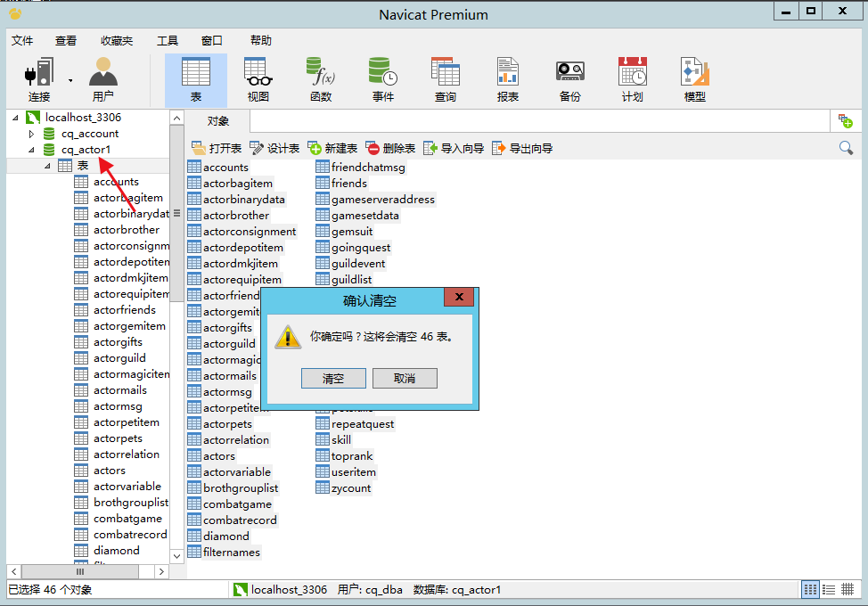The height and width of the screenshot is (606, 868).
Task: Open the Tools (工具) menu
Action: tap(167, 40)
